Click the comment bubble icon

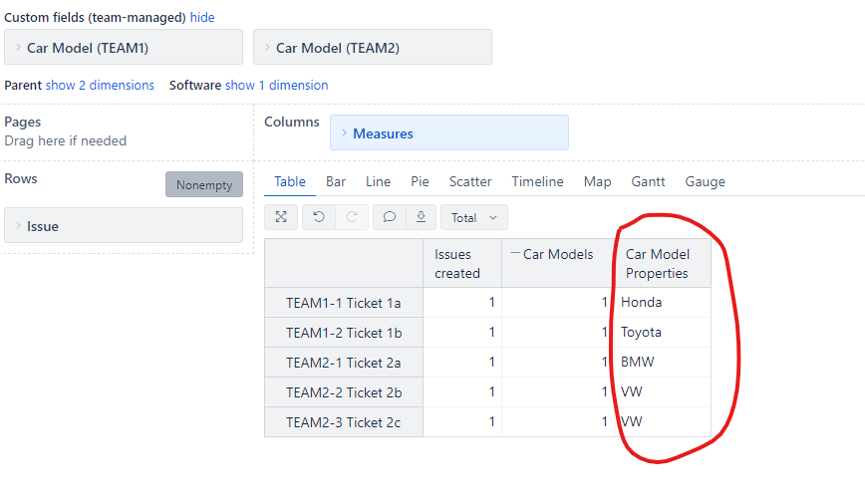coord(390,217)
